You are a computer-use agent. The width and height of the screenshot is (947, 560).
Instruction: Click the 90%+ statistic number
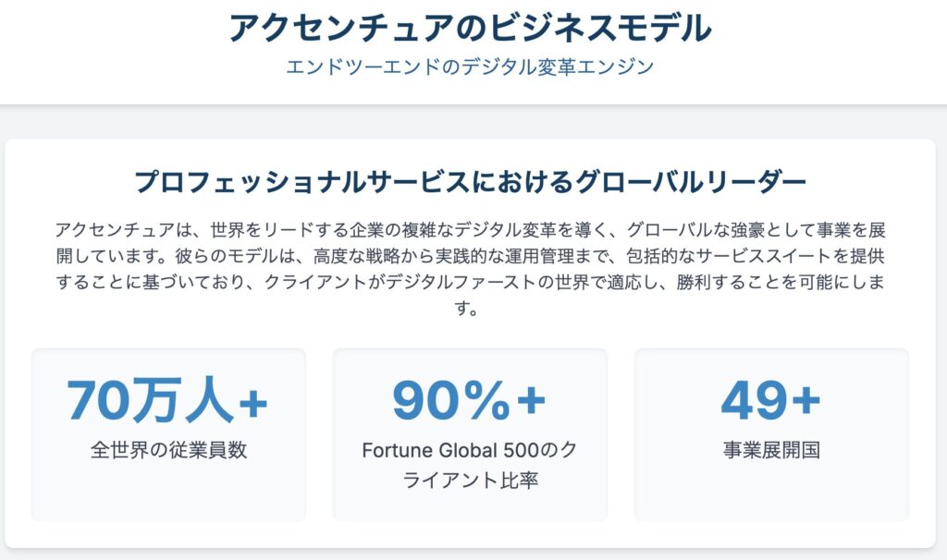tap(470, 401)
